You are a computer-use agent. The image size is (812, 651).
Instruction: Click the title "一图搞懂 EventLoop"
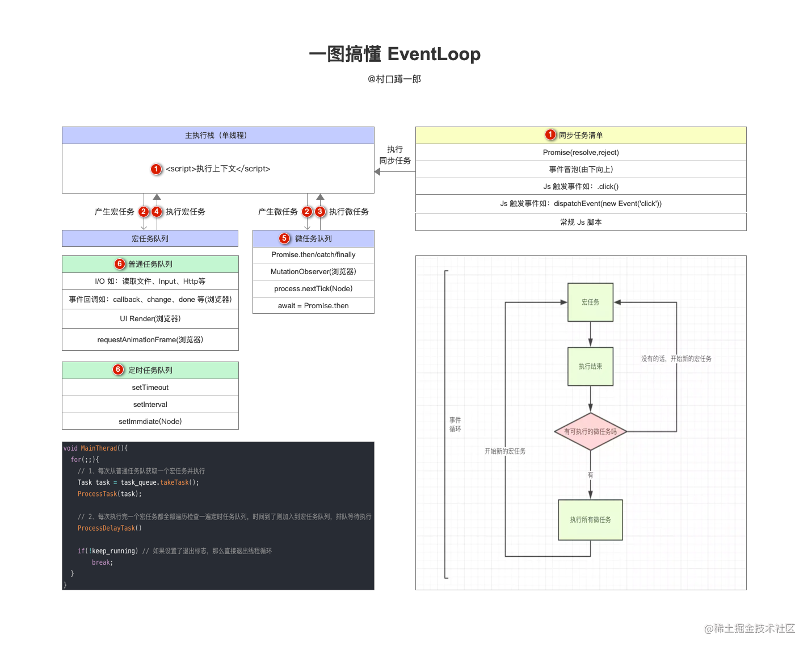[x=394, y=54]
